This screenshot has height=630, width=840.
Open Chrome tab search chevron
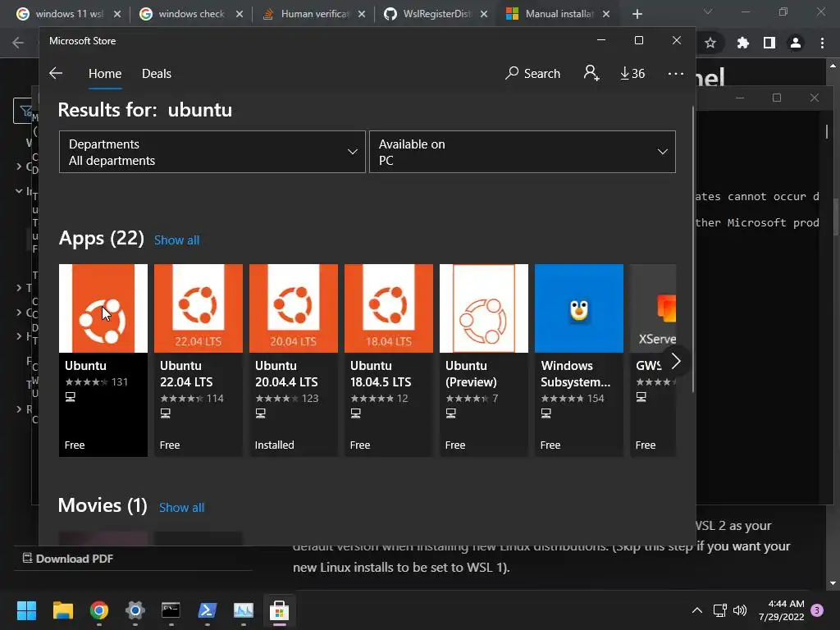(708, 11)
